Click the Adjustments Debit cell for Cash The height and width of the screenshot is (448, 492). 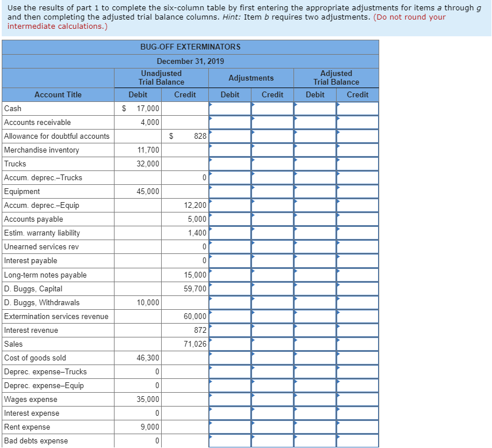[230, 108]
